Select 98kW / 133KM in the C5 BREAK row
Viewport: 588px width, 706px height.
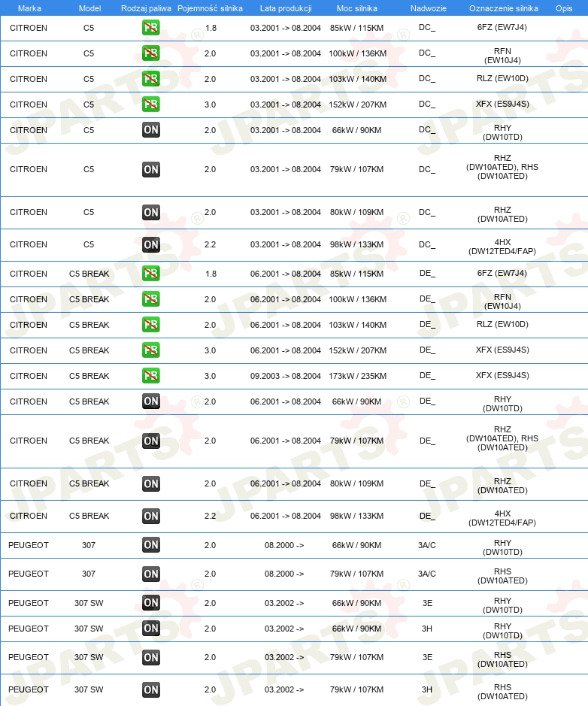point(356,516)
